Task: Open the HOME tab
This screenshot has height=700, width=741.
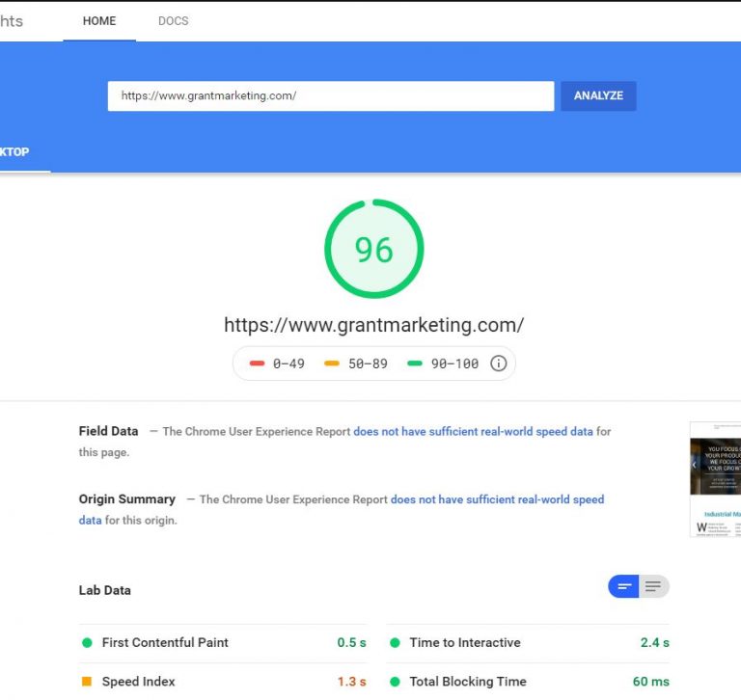Action: [x=99, y=21]
